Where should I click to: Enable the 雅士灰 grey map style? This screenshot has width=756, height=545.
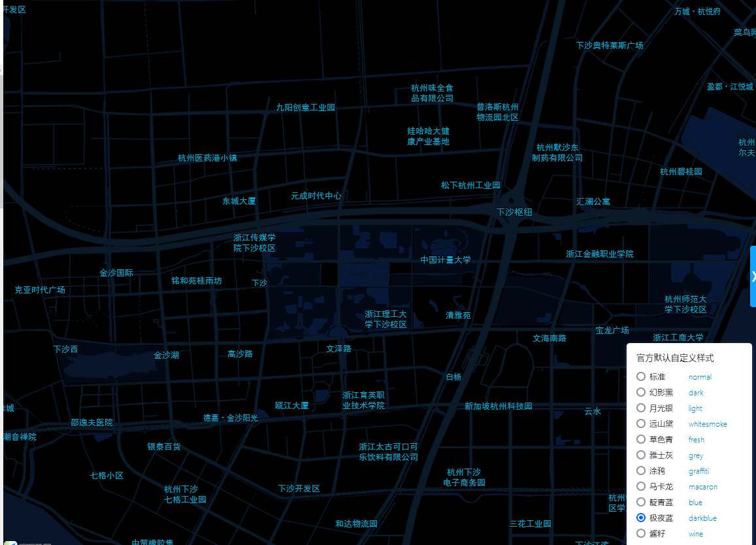[641, 455]
